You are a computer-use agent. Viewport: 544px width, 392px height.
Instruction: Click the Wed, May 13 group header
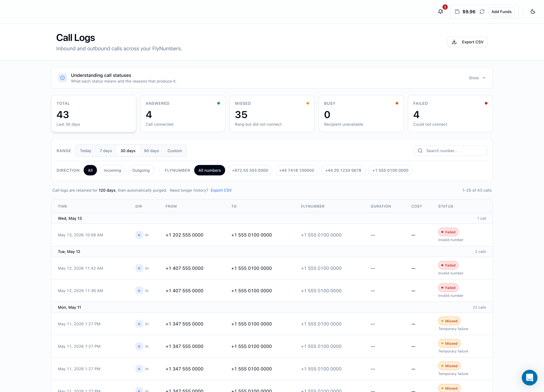point(272,218)
